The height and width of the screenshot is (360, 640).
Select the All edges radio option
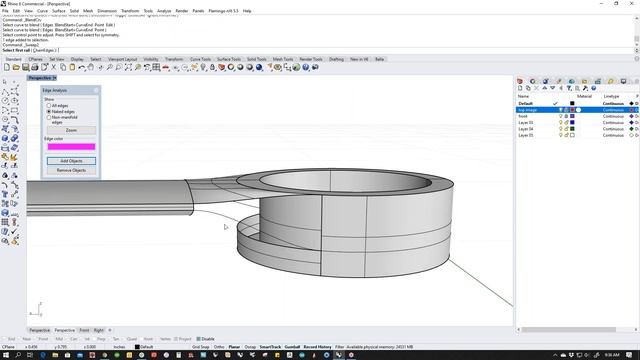[49, 106]
